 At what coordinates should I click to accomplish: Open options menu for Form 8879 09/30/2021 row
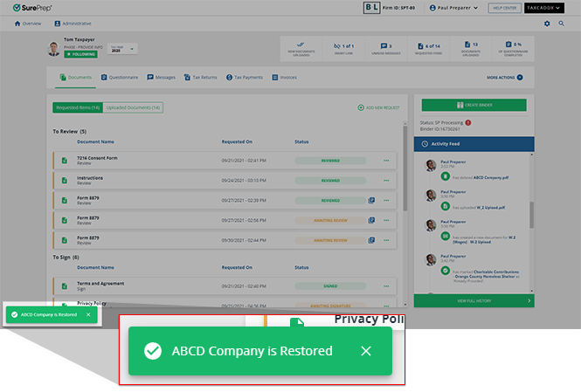[386, 240]
